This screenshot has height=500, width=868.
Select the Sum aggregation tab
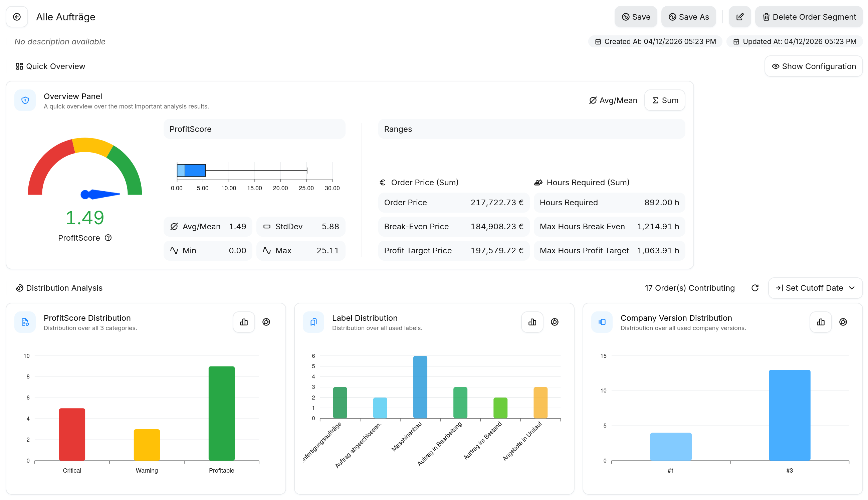[665, 100]
